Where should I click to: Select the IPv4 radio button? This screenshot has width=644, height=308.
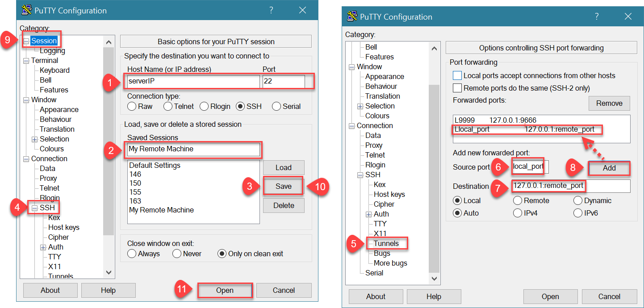tap(518, 213)
